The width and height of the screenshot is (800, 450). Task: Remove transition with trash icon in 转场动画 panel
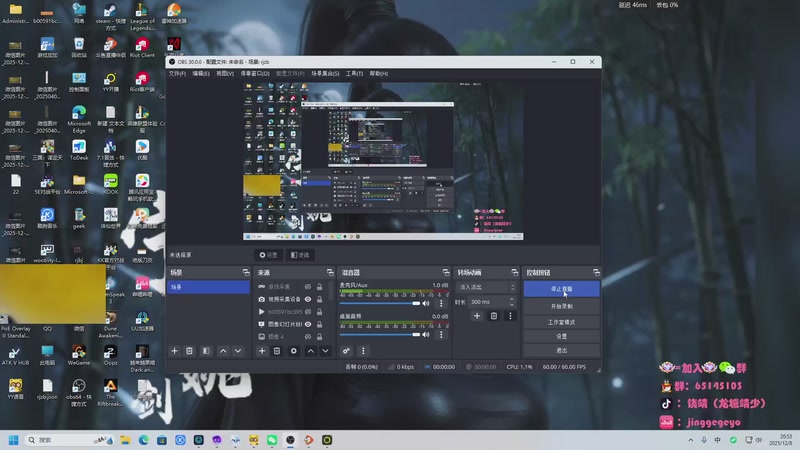(493, 316)
